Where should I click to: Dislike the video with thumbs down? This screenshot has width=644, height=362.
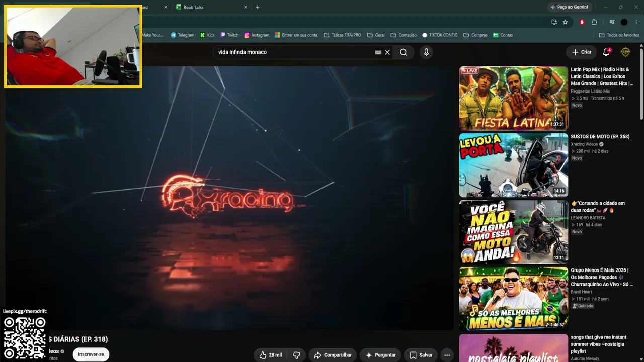296,355
